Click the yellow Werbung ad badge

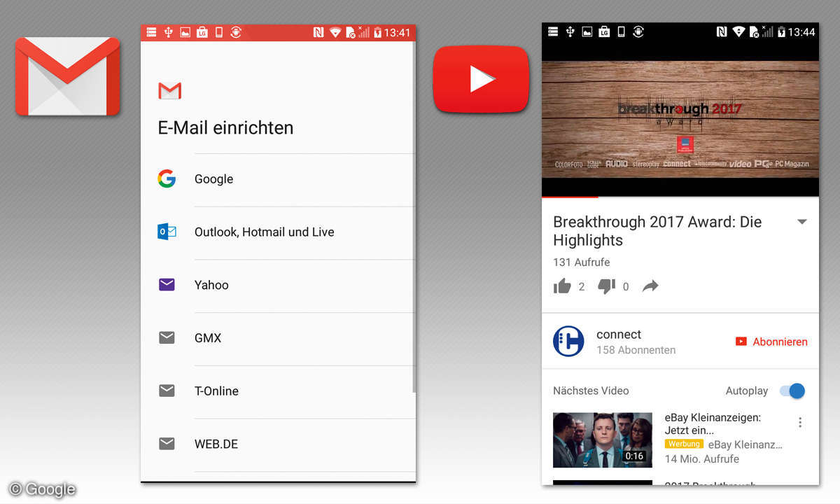point(684,444)
